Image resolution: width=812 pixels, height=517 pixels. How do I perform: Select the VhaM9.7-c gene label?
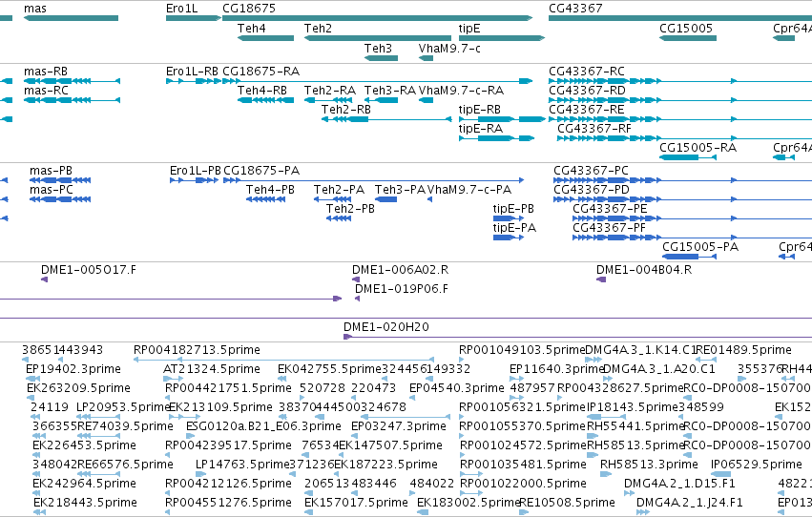(449, 48)
